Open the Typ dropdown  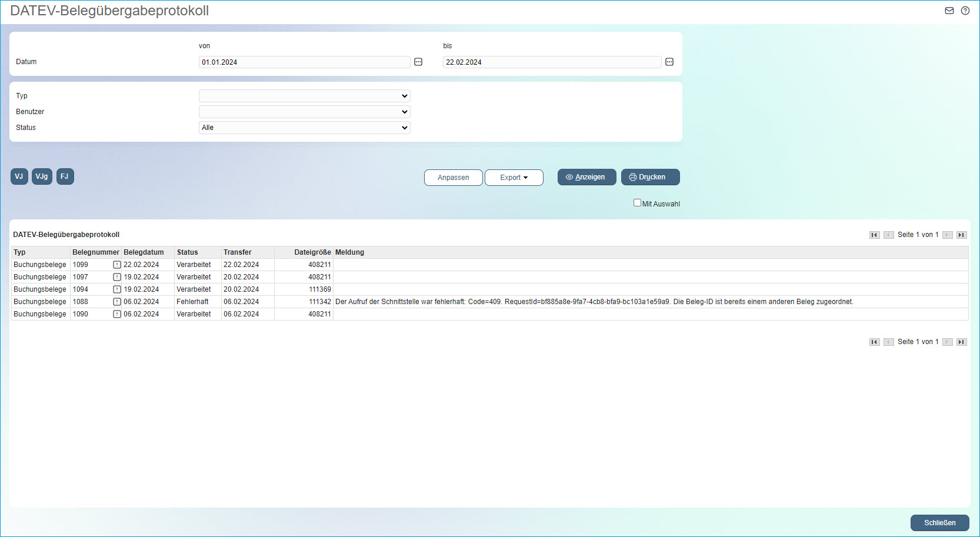click(x=305, y=96)
